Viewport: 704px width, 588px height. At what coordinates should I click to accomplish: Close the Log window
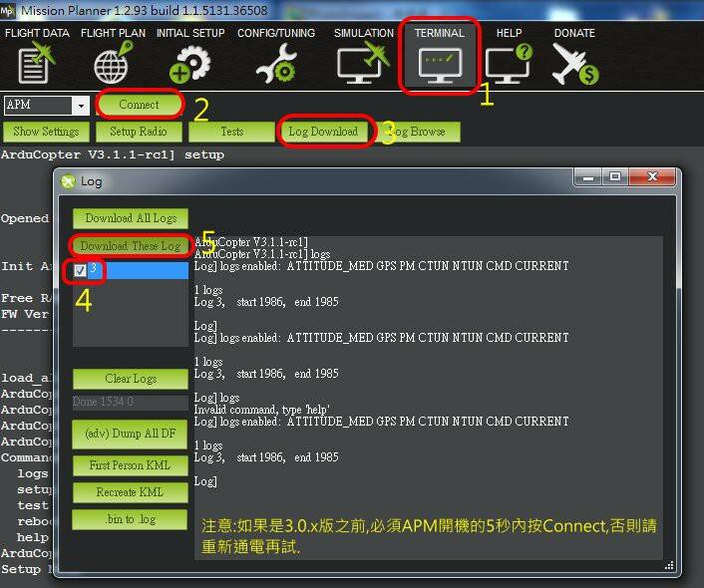point(652,176)
